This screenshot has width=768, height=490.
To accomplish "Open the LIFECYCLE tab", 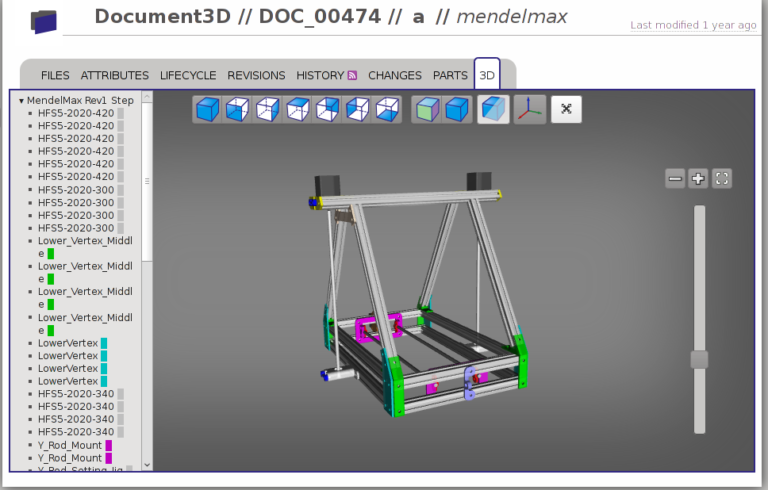I will (188, 75).
